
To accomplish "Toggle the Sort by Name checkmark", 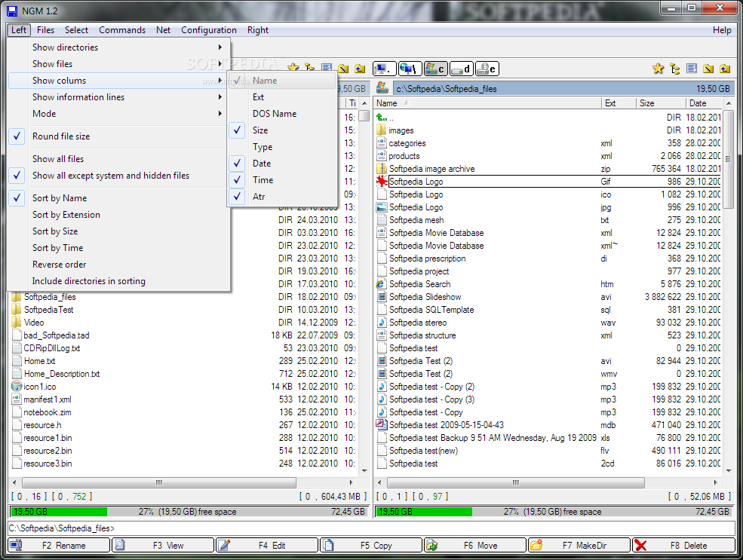I will pos(17,198).
